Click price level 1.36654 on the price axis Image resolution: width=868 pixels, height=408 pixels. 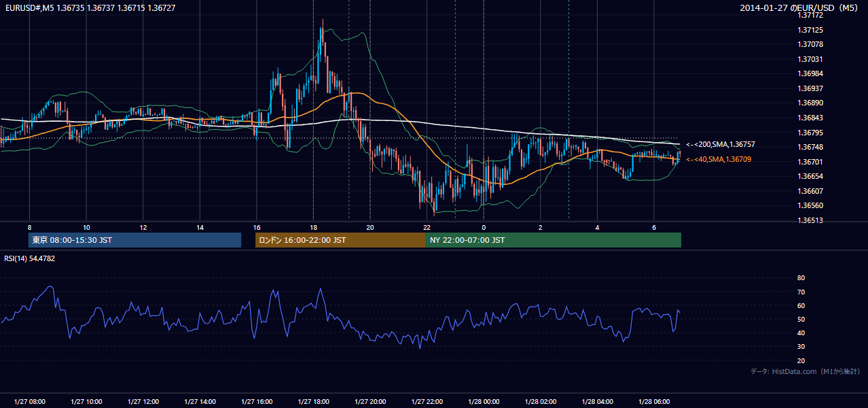pyautogui.click(x=811, y=177)
